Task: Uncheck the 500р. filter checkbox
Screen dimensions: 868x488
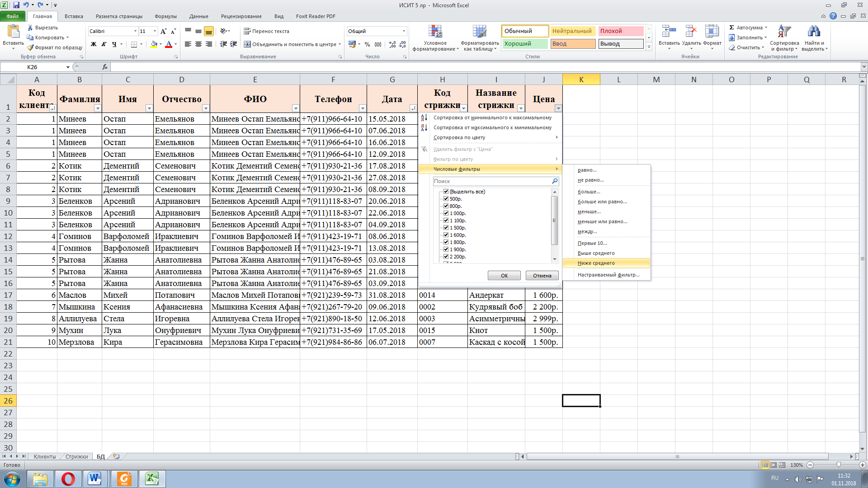Action: tap(446, 199)
